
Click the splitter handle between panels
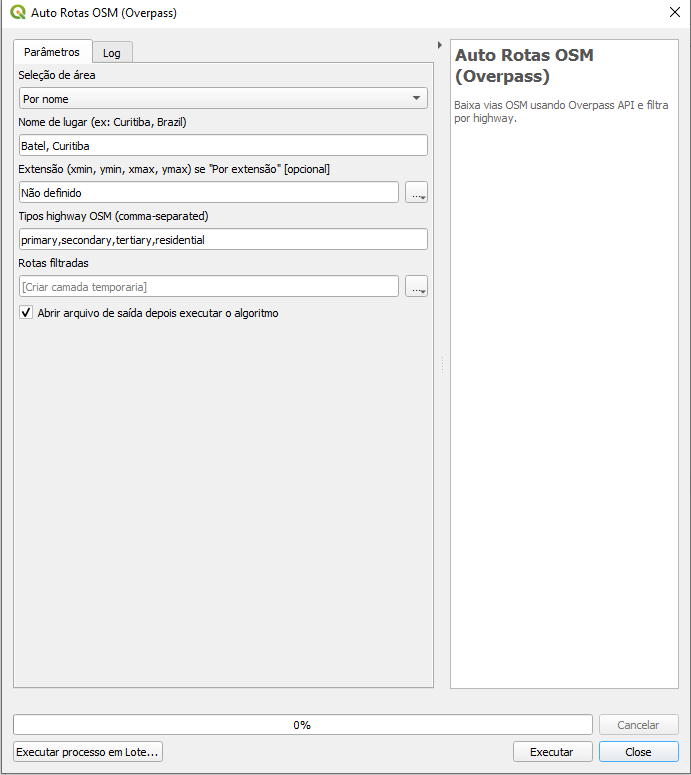pos(441,366)
